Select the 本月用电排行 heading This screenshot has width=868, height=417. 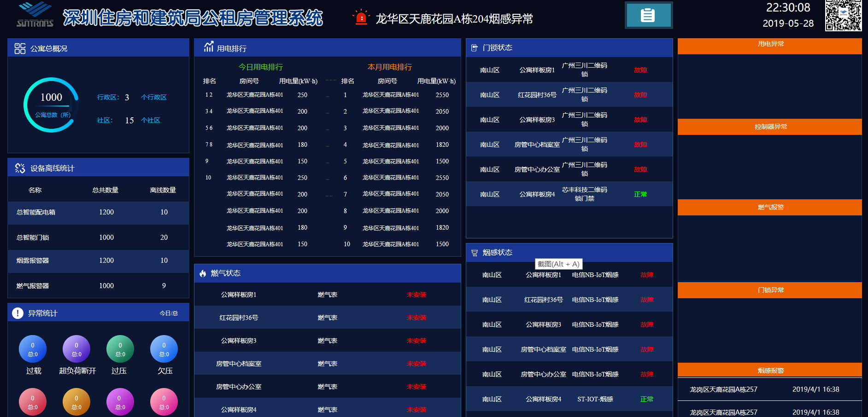(x=390, y=67)
